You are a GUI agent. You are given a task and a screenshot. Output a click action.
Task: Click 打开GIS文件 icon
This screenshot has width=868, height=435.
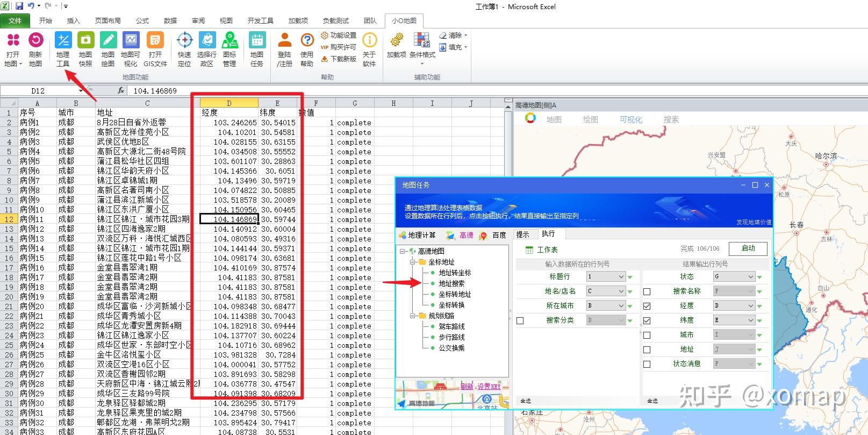[155, 49]
